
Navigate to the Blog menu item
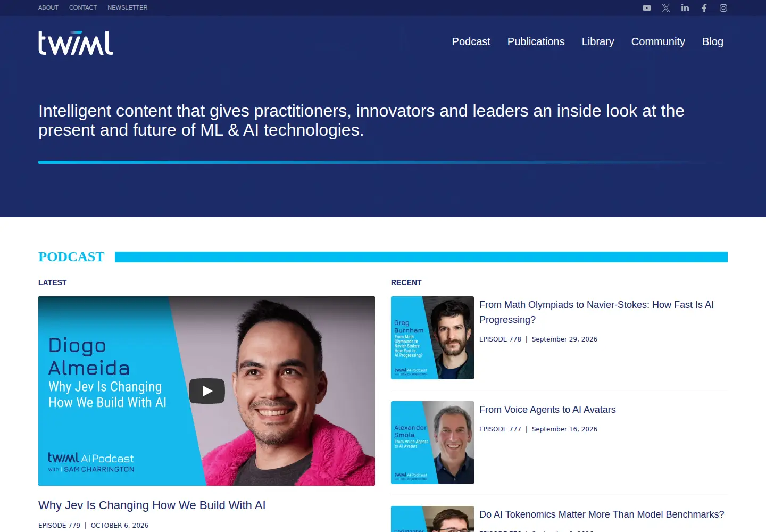pos(713,41)
